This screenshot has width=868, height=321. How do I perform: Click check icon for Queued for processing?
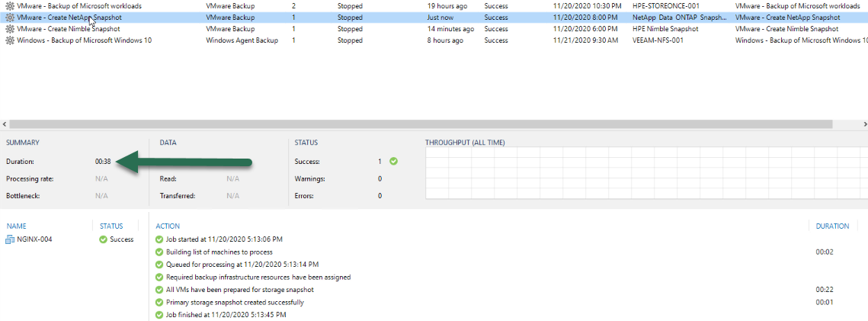[159, 265]
